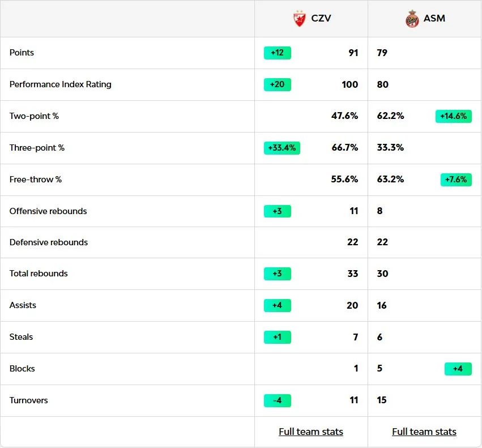The height and width of the screenshot is (448, 482).
Task: Click the Performance Index Rating label
Action: click(60, 84)
